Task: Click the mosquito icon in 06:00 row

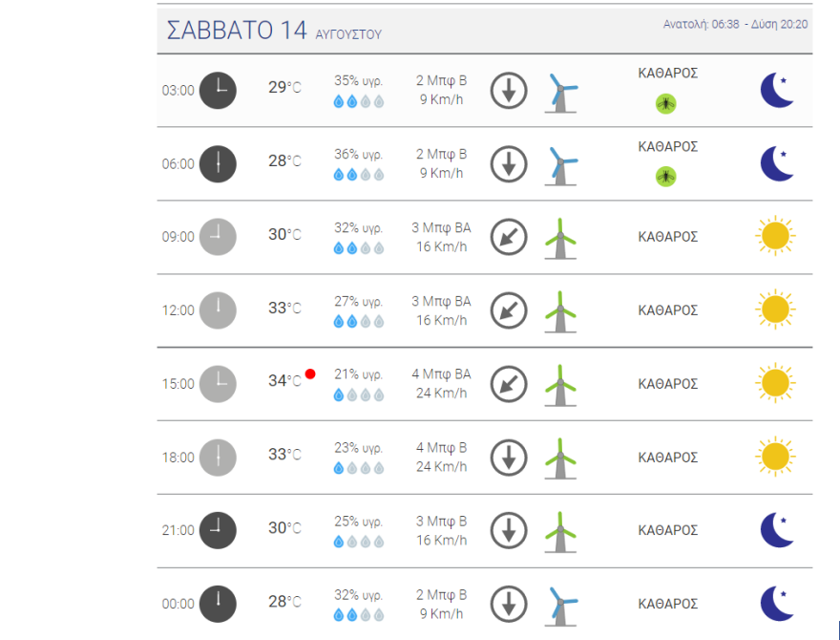Action: tap(666, 177)
